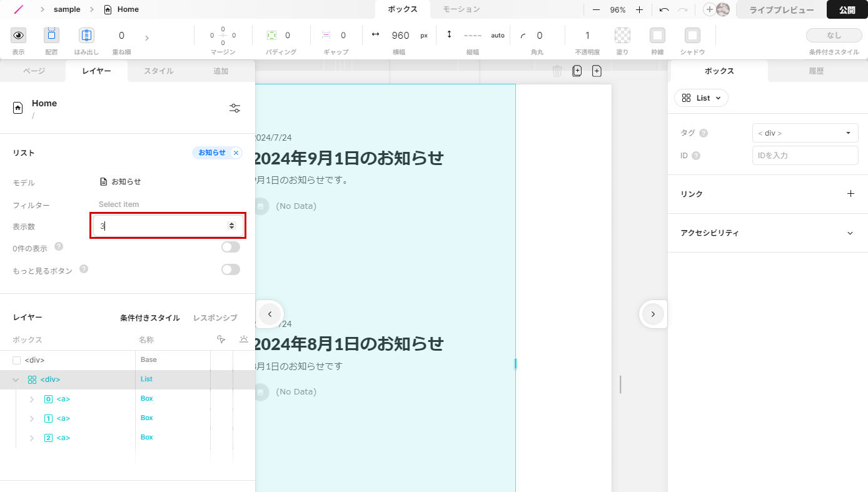Zoom out with the minus icon

(x=596, y=10)
